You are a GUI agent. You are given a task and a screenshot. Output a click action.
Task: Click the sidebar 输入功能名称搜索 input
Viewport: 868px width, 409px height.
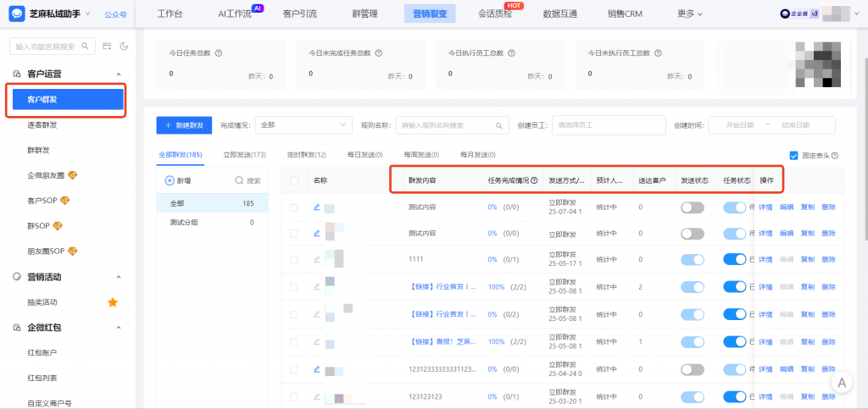53,47
